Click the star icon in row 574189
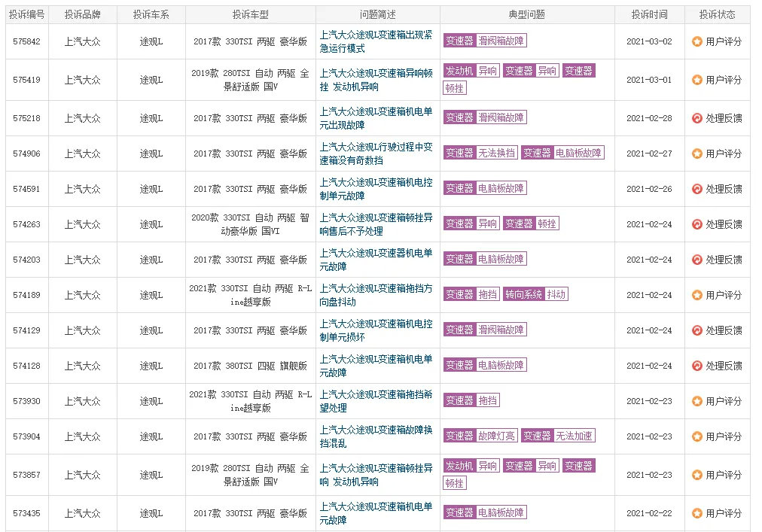 (696, 295)
